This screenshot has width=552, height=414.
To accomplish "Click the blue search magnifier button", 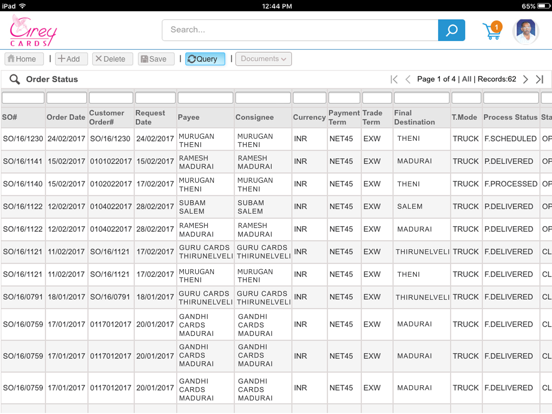I will click(451, 30).
